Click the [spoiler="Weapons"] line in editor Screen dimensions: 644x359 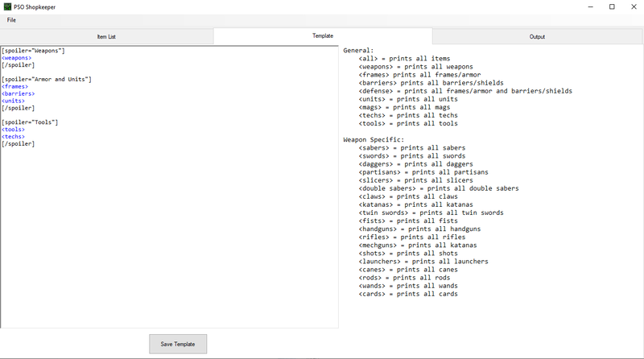pos(33,51)
